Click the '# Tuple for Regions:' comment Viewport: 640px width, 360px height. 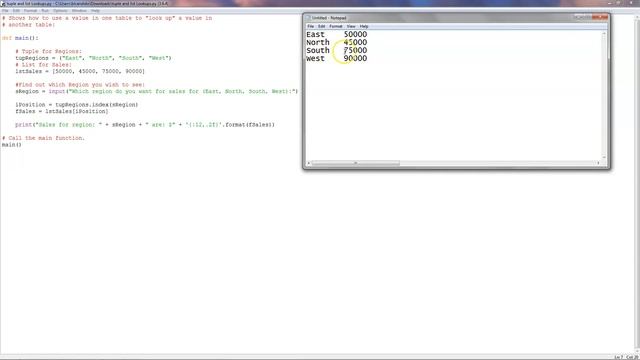pyautogui.click(x=49, y=51)
